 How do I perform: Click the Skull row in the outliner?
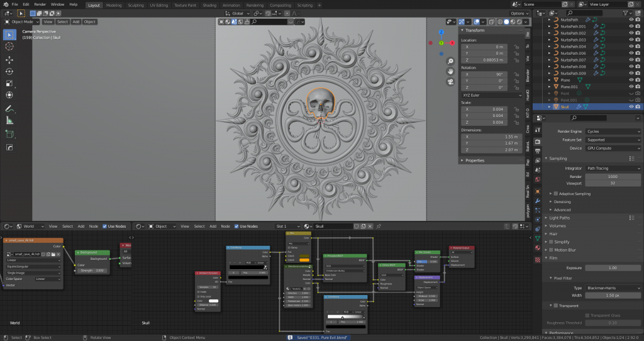coord(587,107)
